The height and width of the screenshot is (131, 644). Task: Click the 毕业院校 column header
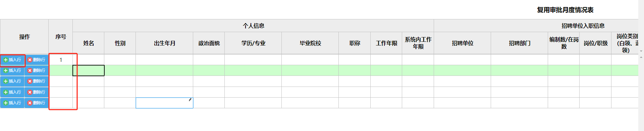click(310, 43)
